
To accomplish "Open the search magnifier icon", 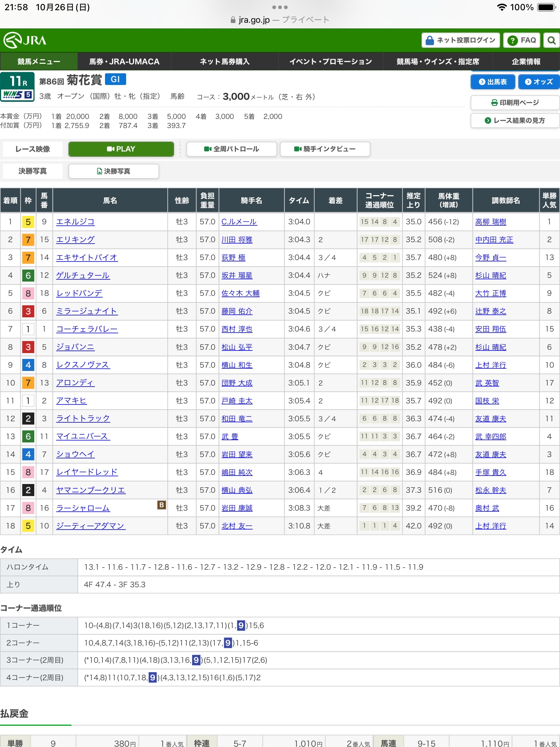I will click(551, 40).
